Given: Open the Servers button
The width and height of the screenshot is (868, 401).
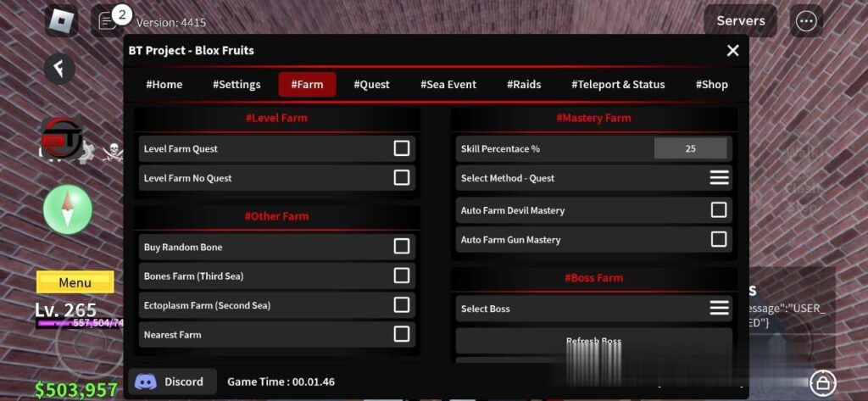Looking at the screenshot, I should [740, 20].
